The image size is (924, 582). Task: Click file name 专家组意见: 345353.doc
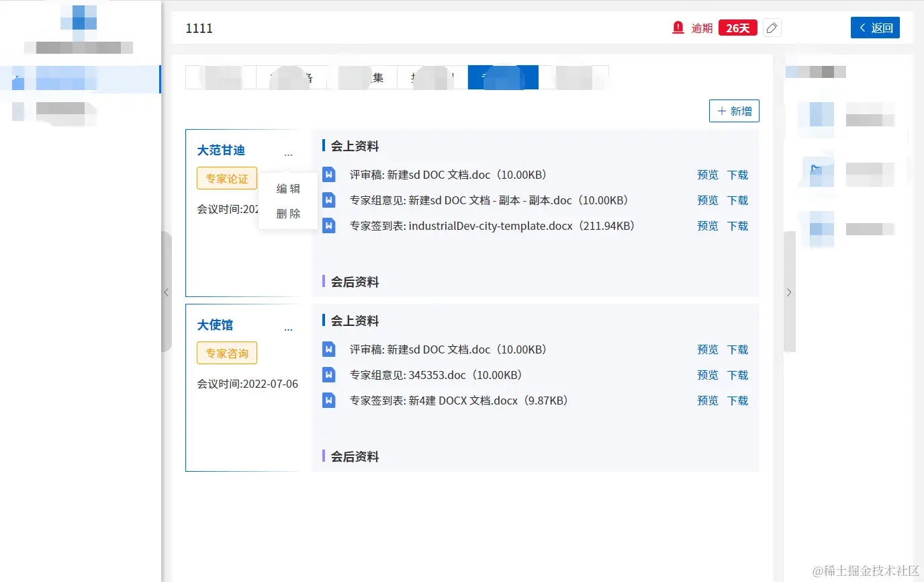click(436, 375)
